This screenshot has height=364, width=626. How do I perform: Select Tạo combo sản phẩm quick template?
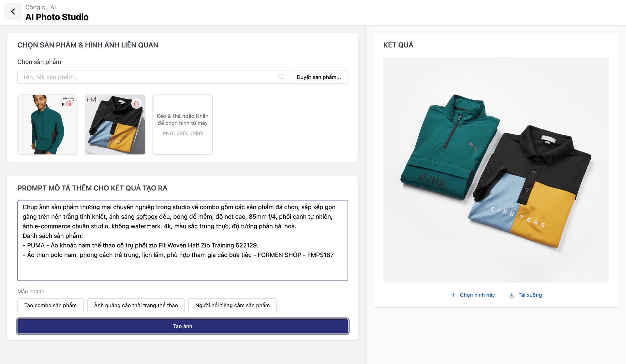pyautogui.click(x=51, y=305)
